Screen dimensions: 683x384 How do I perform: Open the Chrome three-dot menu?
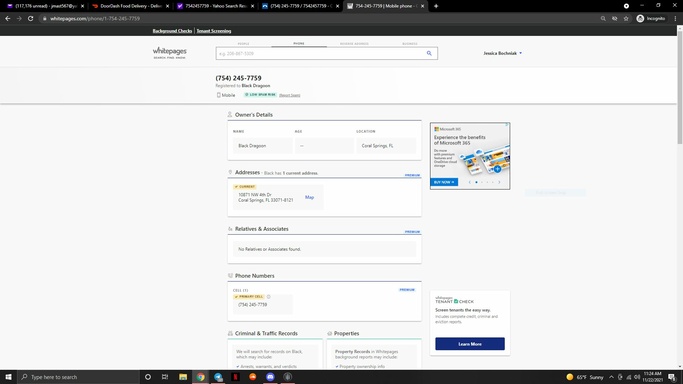676,18
